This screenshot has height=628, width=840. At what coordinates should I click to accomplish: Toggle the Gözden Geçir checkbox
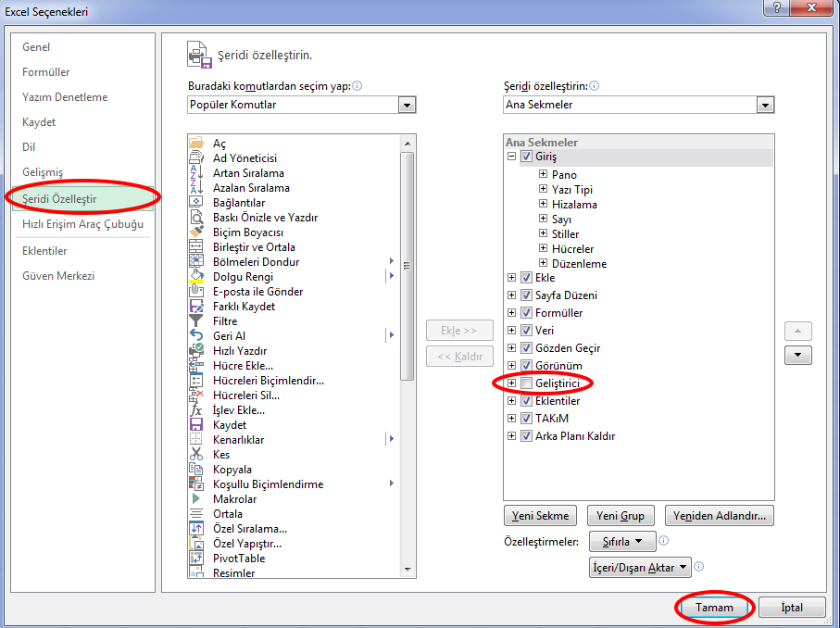(527, 347)
